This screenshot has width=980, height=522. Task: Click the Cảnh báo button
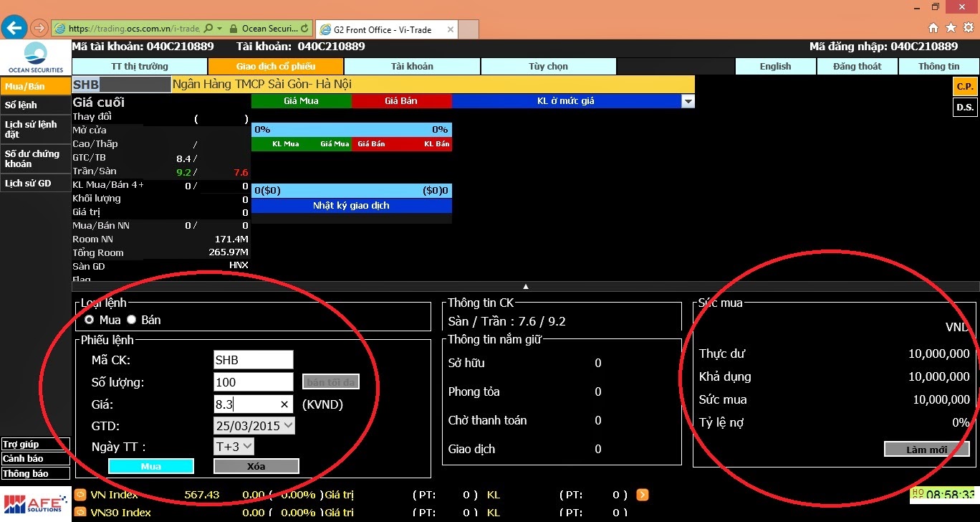[35, 458]
